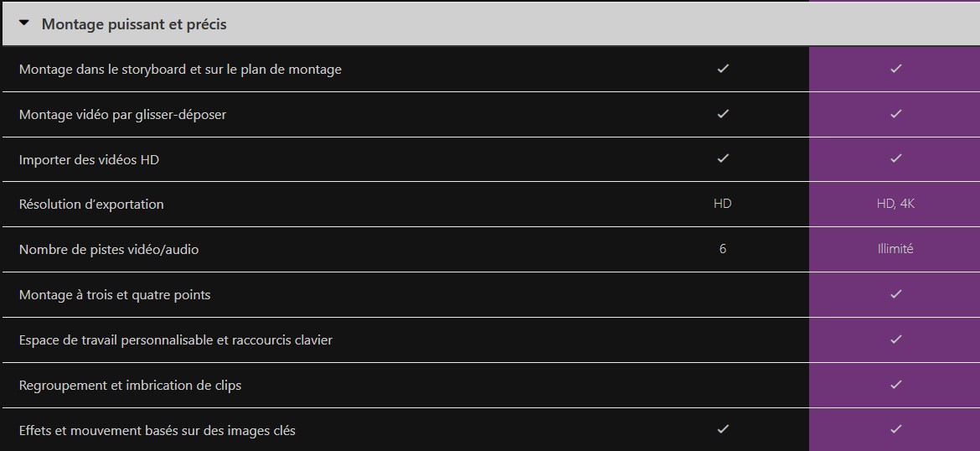Click first-column checkmark for Importer des vidéos HD
This screenshot has width=980, height=451.
723,158
